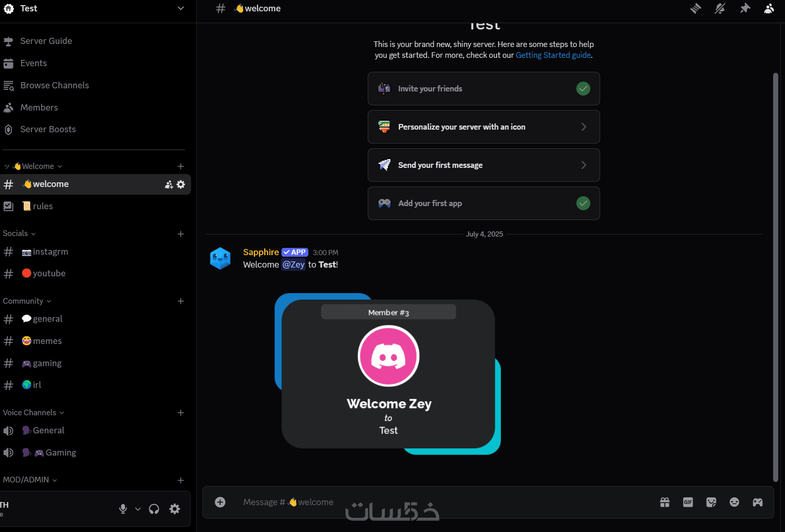Open microphone input options arrow
785x532 pixels.
click(x=138, y=509)
